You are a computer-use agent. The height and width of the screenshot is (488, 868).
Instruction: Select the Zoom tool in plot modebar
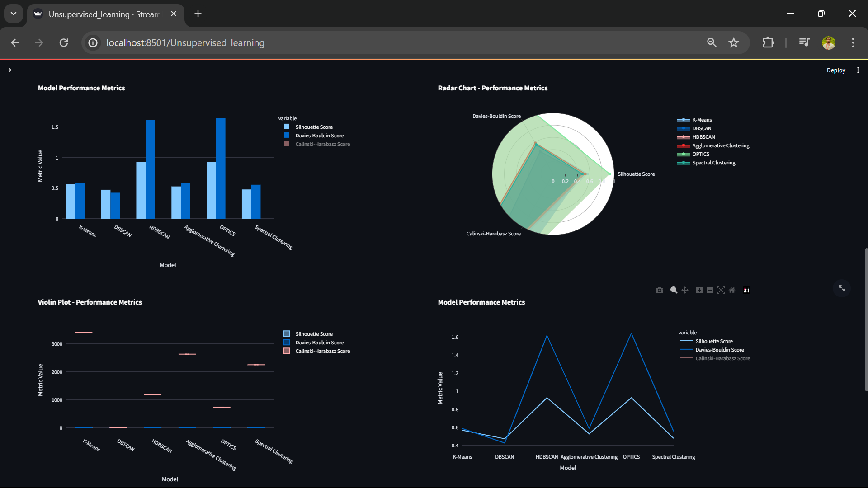point(674,290)
